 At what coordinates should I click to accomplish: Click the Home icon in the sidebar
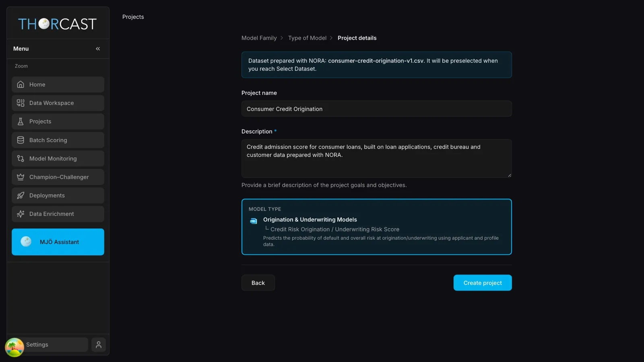pyautogui.click(x=21, y=84)
